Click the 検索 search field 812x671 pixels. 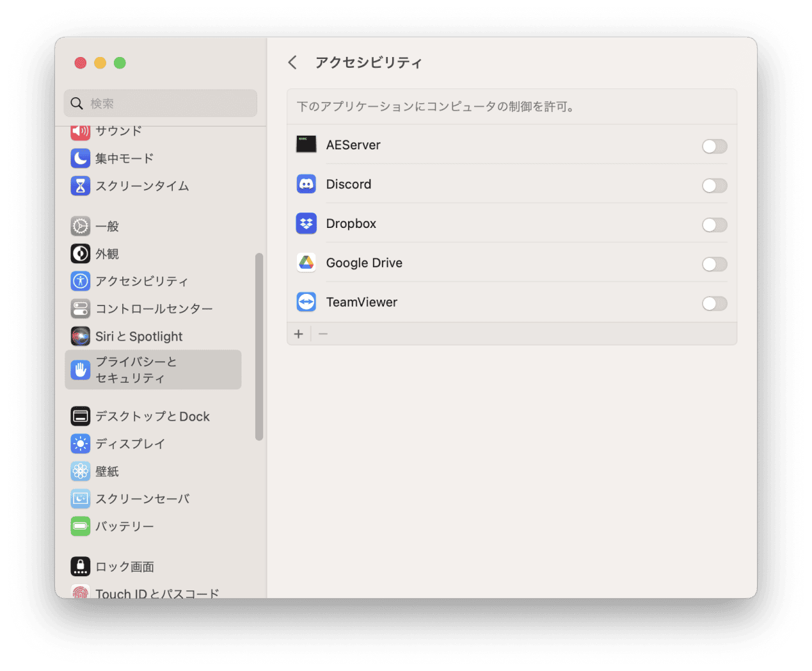coord(161,103)
